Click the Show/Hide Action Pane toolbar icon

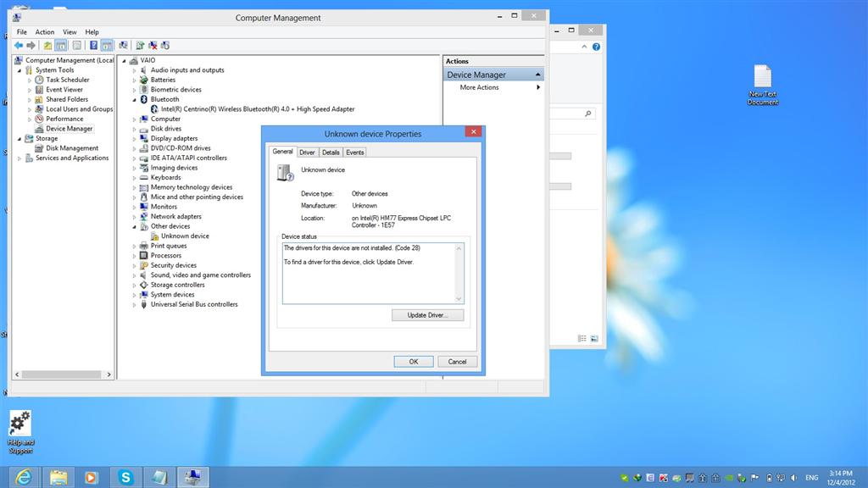coord(107,46)
